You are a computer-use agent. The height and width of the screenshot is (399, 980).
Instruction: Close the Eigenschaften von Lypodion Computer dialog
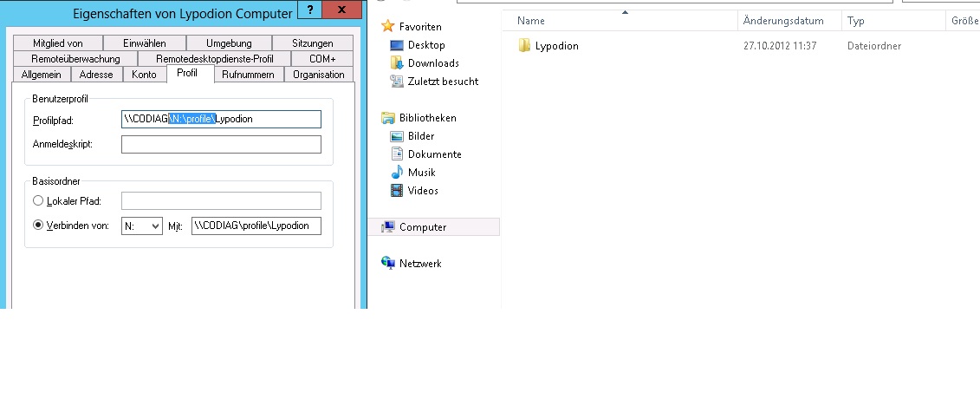(x=342, y=10)
